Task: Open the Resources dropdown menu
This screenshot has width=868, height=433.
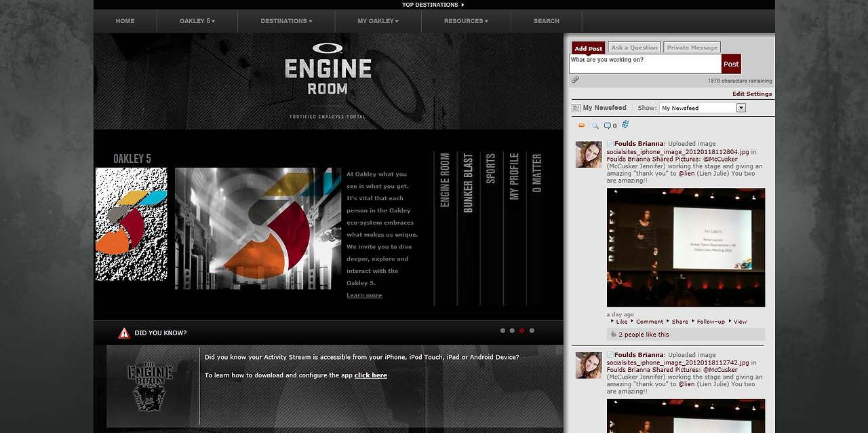Action: coord(466,21)
